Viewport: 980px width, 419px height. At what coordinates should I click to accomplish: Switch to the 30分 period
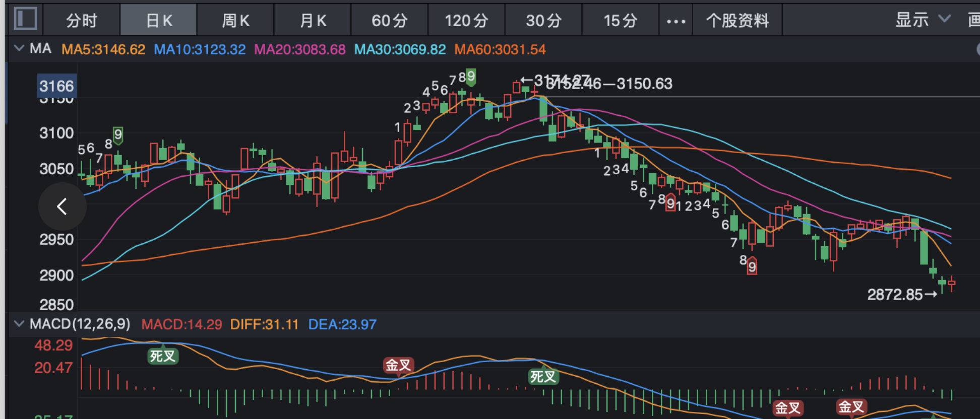pyautogui.click(x=543, y=20)
